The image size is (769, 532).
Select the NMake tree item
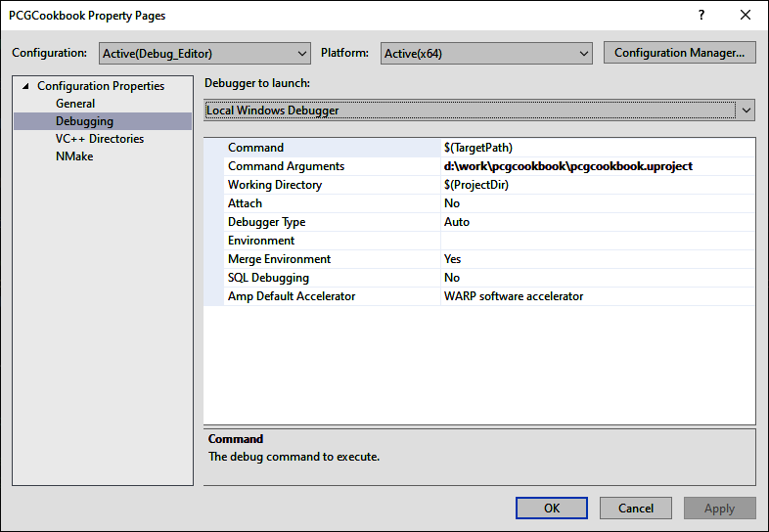point(74,156)
